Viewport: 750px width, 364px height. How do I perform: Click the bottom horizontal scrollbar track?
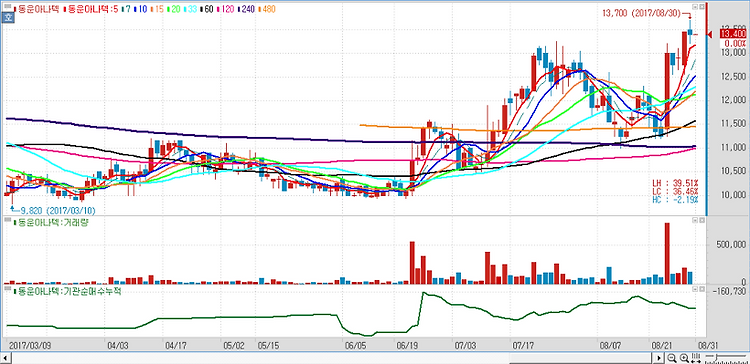coord(333,357)
